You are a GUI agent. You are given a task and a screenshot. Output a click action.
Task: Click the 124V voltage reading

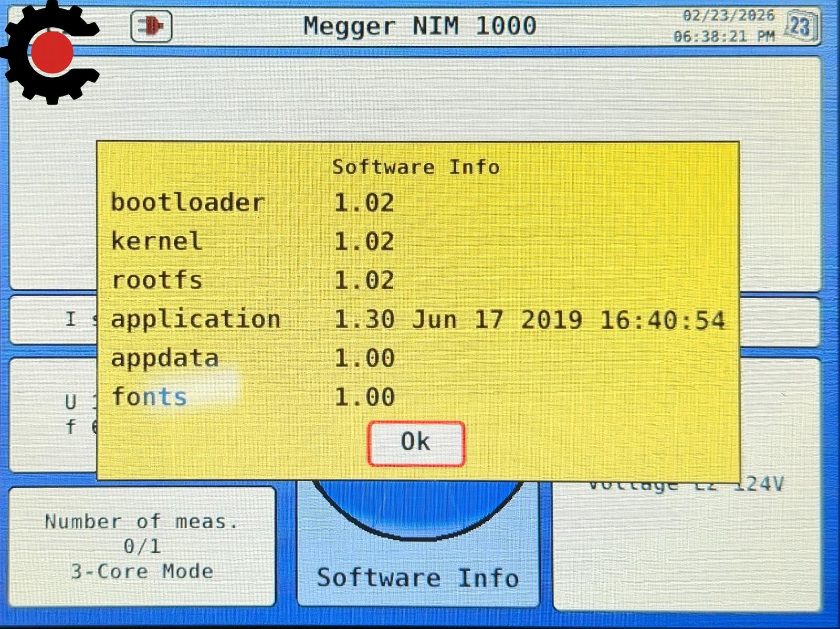(758, 484)
